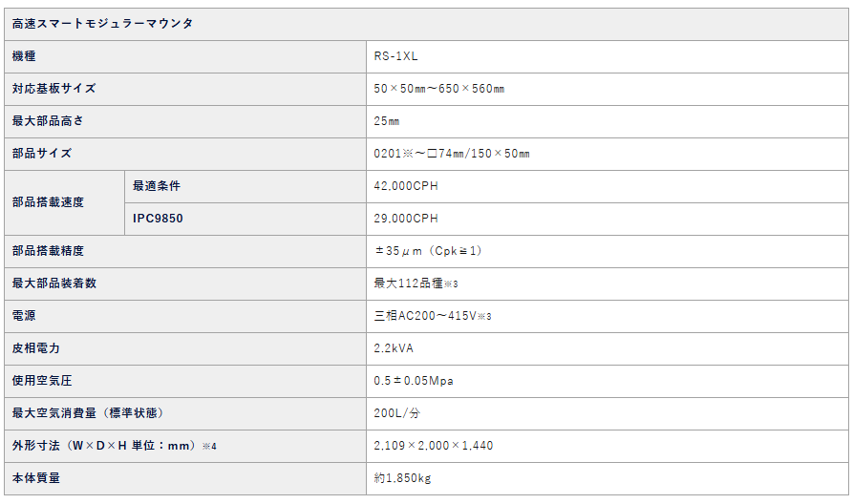Viewport: 853px width, 504px height.
Task: Select the 部品搭載速度 merged label cell
Action: click(64, 202)
